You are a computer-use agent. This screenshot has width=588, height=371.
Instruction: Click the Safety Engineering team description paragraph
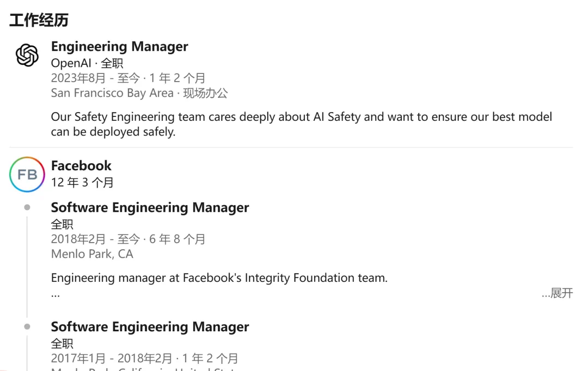coord(301,124)
